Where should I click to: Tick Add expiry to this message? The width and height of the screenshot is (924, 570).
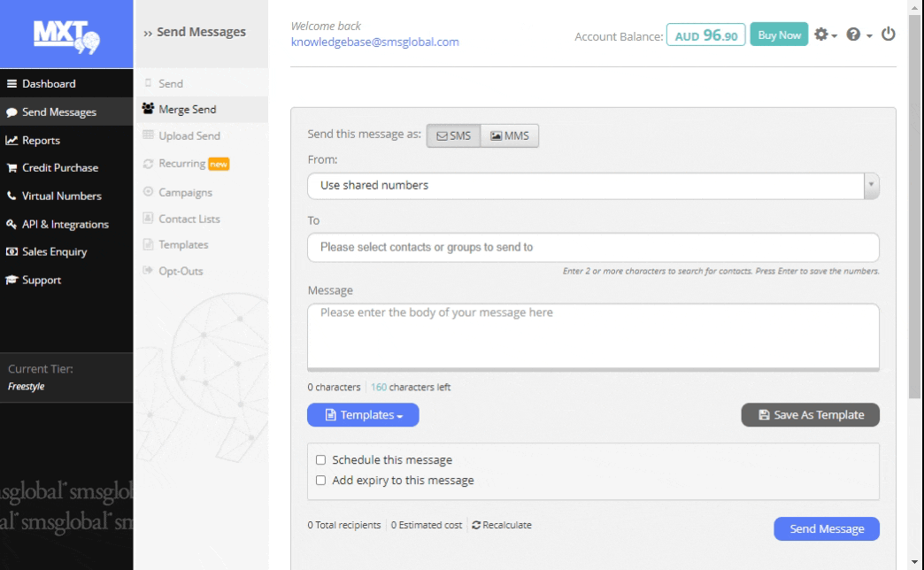point(321,481)
